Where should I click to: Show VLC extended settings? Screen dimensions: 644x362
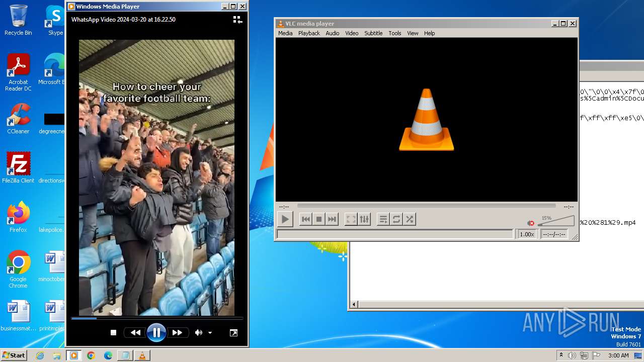tap(364, 219)
